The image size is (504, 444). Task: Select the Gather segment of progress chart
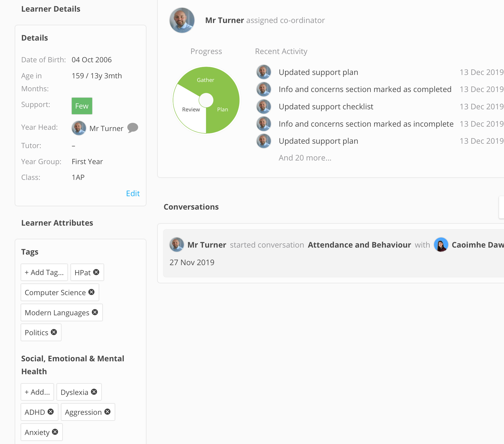point(206,80)
